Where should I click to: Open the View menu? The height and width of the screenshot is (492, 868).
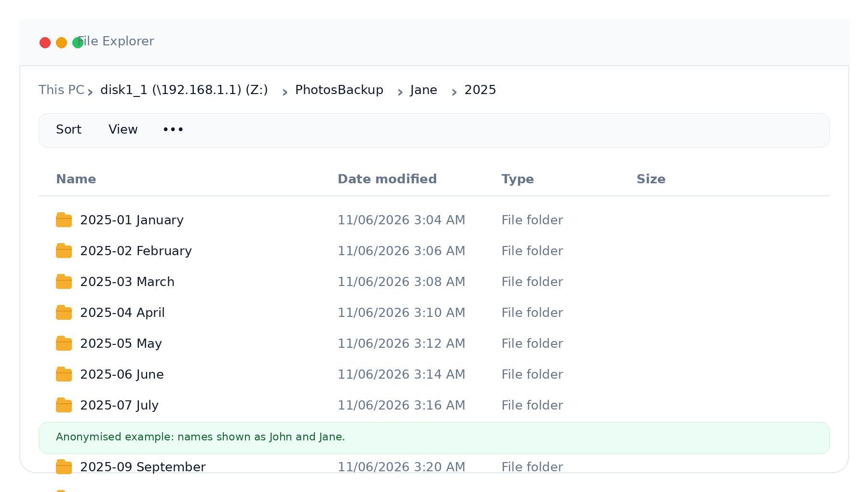point(123,129)
